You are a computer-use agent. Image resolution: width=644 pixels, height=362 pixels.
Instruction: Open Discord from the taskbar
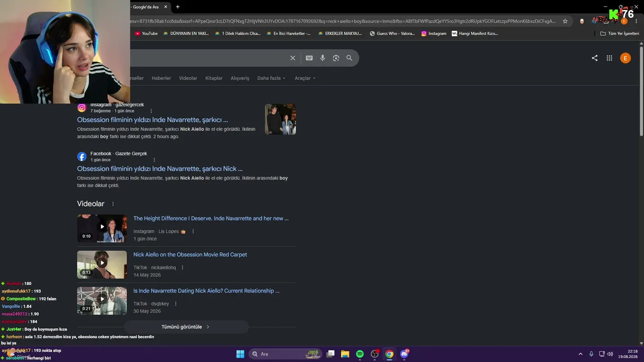404,354
